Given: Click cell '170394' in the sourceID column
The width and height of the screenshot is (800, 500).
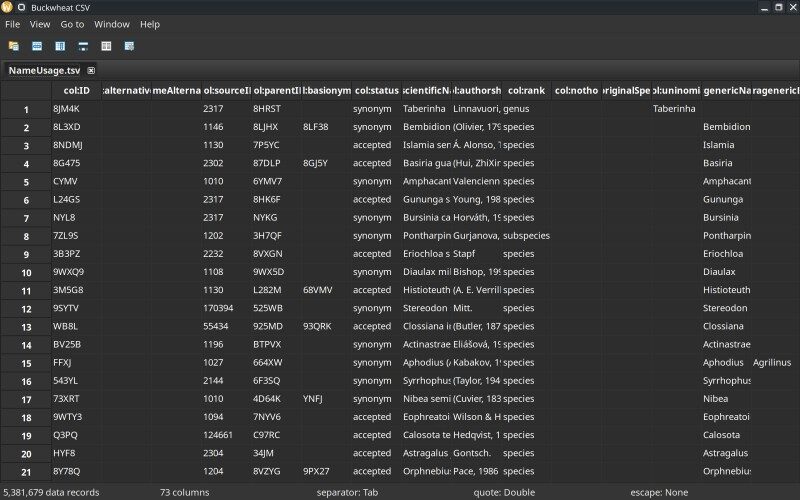Looking at the screenshot, I should click(x=227, y=308).
